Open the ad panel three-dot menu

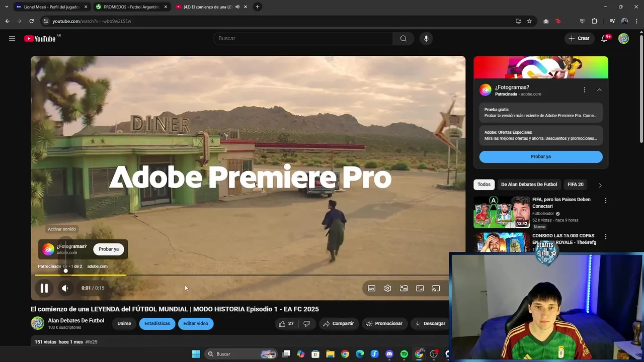point(584,90)
